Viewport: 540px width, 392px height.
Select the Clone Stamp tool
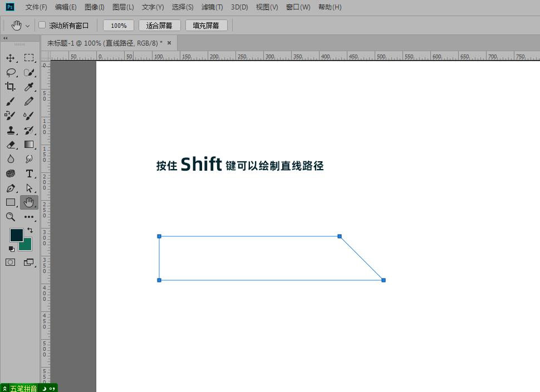click(x=11, y=130)
